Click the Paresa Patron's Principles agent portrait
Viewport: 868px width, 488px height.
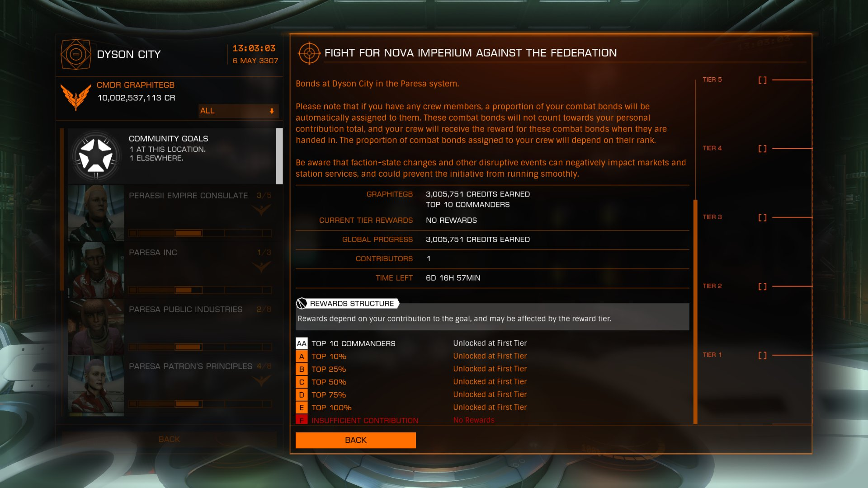click(x=96, y=385)
